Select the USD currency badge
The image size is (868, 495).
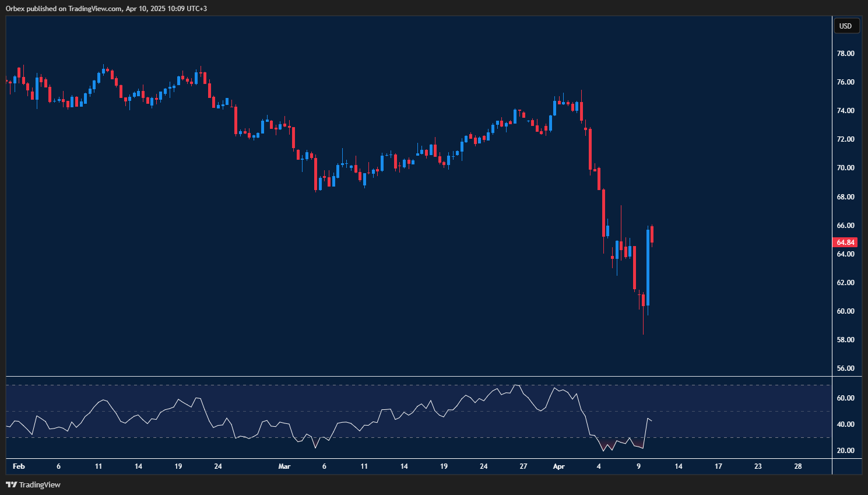[x=846, y=26]
